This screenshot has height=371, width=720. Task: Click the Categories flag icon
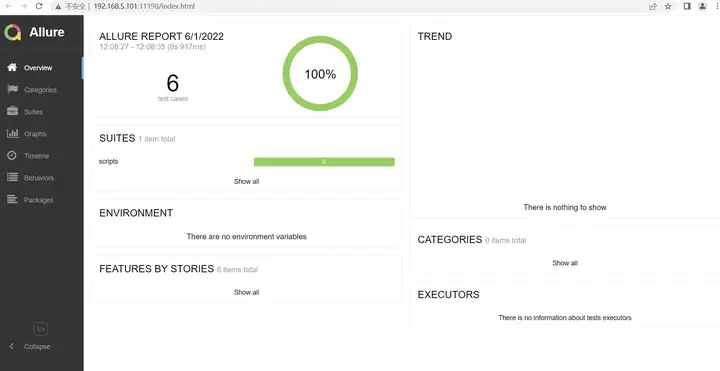(12, 90)
